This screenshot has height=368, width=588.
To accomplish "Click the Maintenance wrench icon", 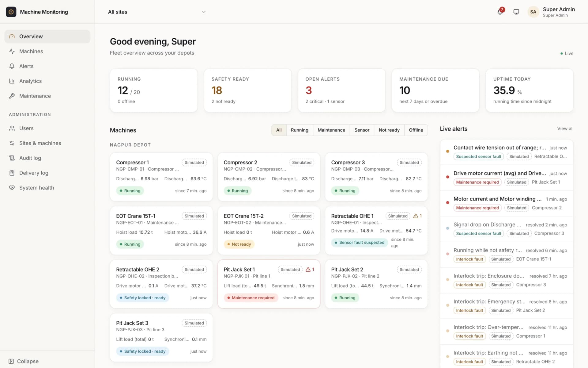I will click(12, 96).
